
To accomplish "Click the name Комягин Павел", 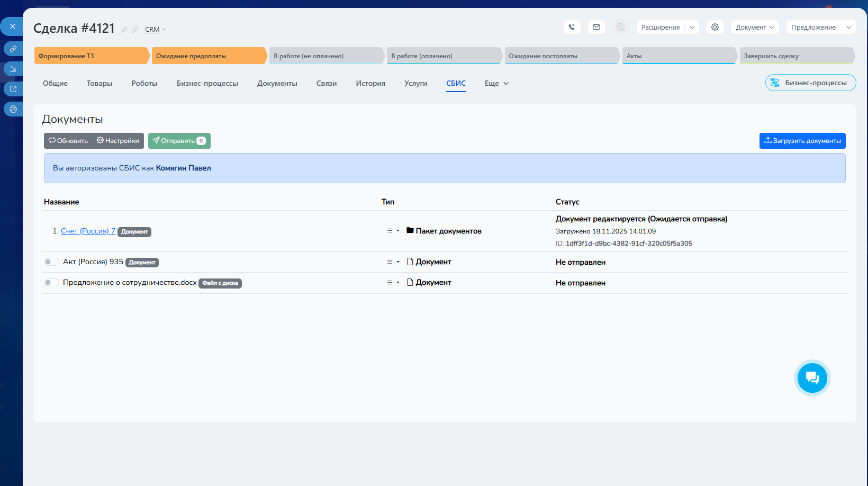I will 183,168.
